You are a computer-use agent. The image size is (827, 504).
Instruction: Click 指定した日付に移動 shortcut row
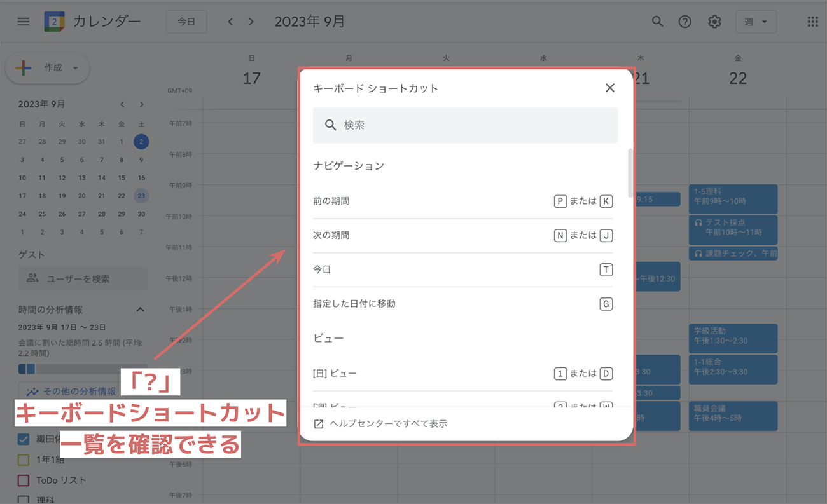click(462, 304)
